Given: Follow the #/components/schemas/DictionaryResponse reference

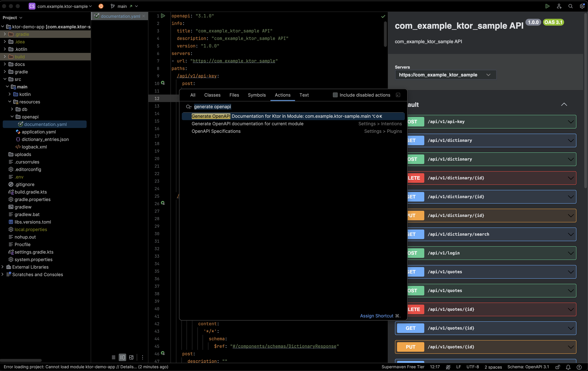Looking at the screenshot, I should coord(284,346).
